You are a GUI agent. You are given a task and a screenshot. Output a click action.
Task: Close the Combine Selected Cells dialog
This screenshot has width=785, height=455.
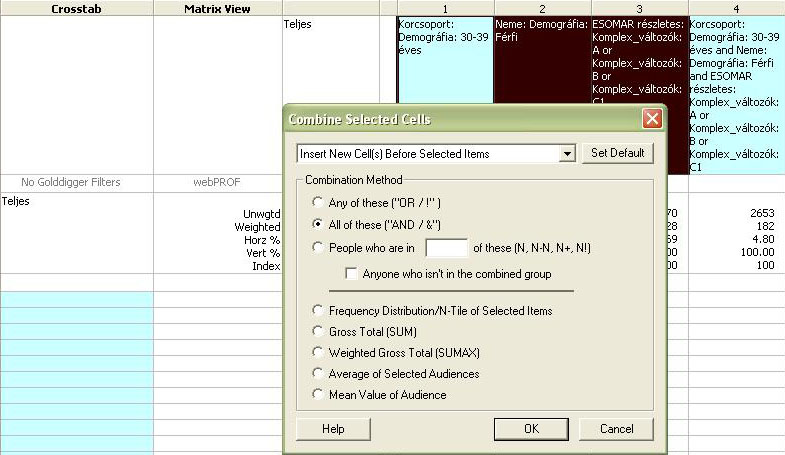[652, 119]
